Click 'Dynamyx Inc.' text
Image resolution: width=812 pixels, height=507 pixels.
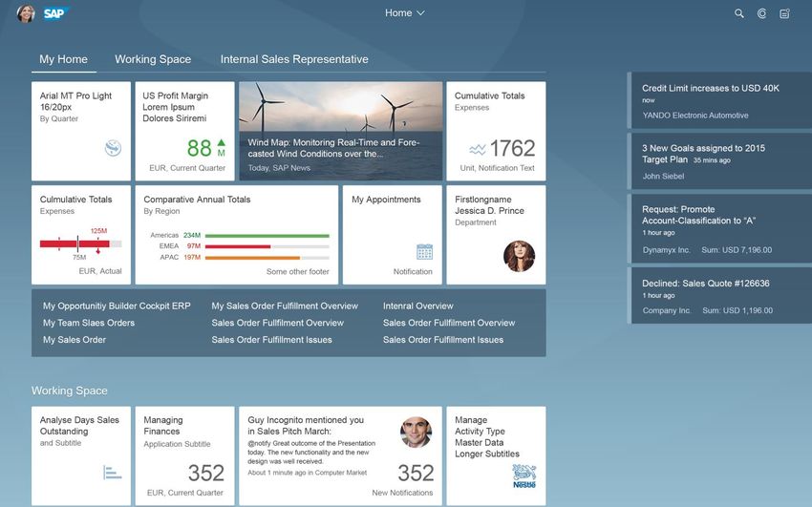click(667, 250)
